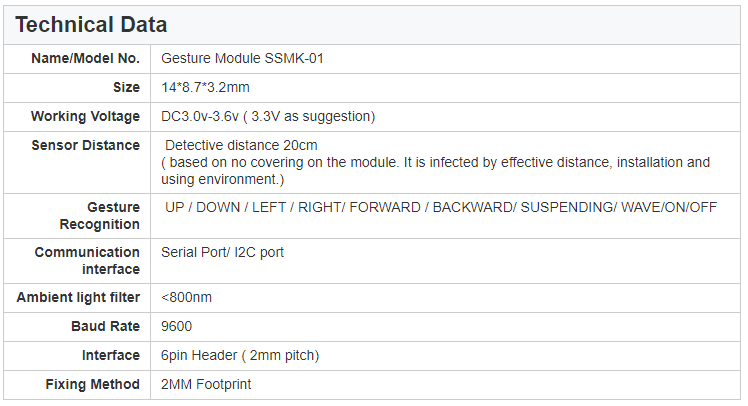Select the Fixing Method label
This screenshot has height=406, width=748.
pos(93,385)
